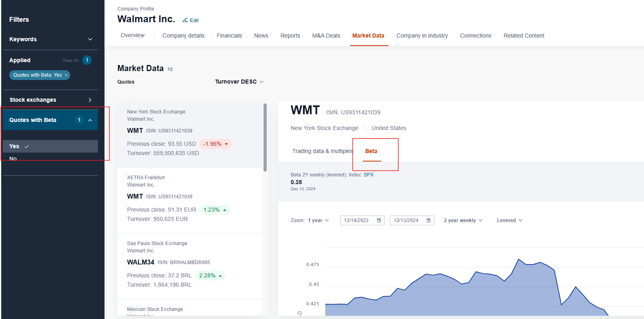Viewport: 644px width, 319px height.
Task: Click the beta value 0.35
Action: tap(296, 182)
